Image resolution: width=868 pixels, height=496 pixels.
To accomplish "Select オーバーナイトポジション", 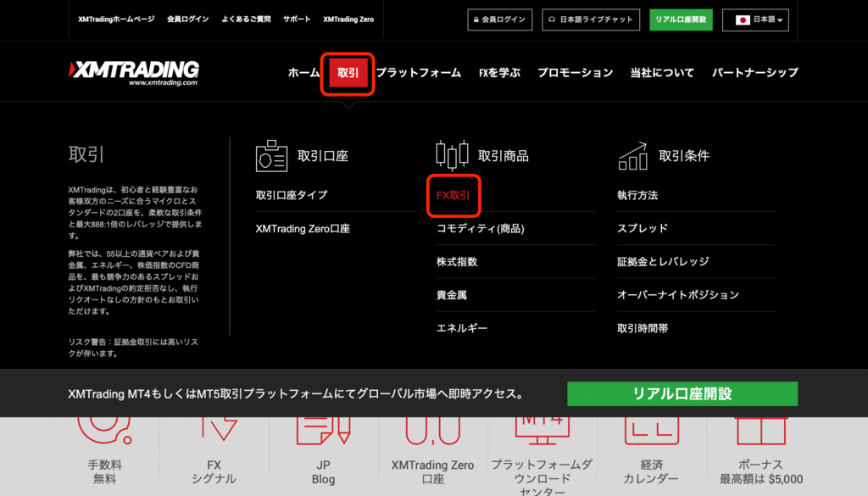I will tap(678, 294).
